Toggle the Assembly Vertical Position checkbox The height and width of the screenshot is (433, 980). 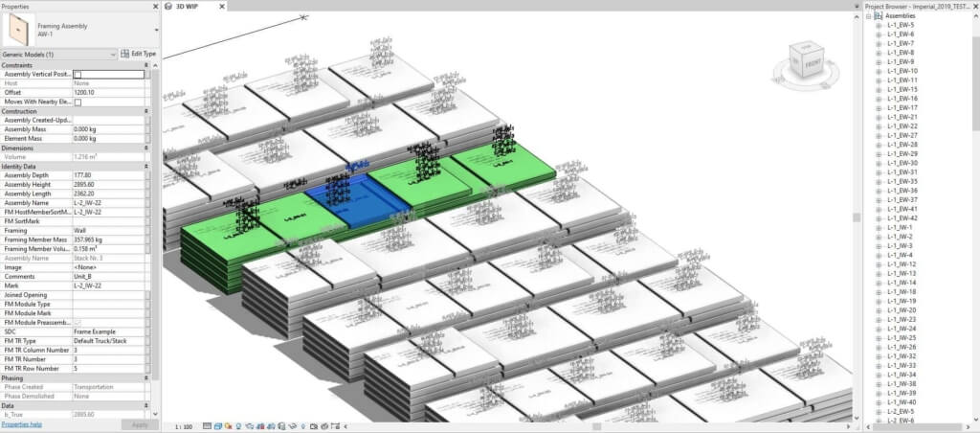(78, 75)
